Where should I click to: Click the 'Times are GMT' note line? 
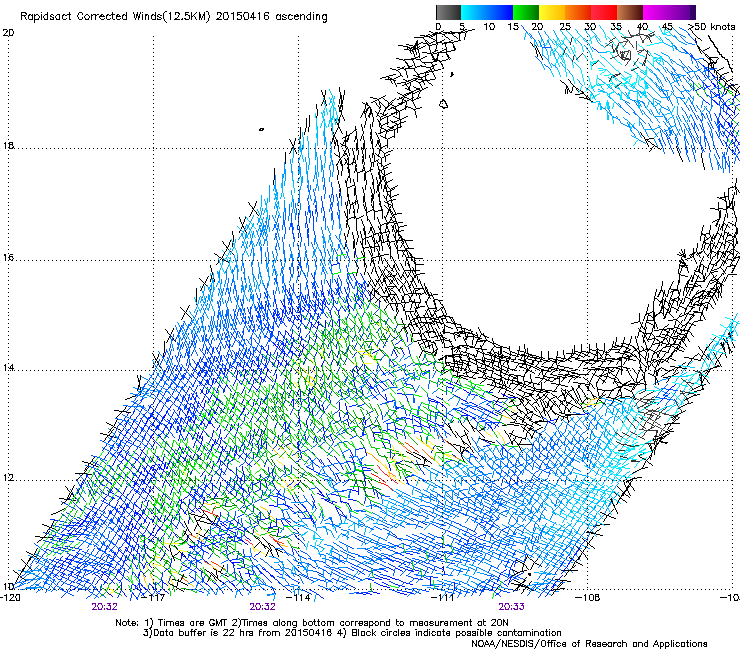tap(311, 623)
